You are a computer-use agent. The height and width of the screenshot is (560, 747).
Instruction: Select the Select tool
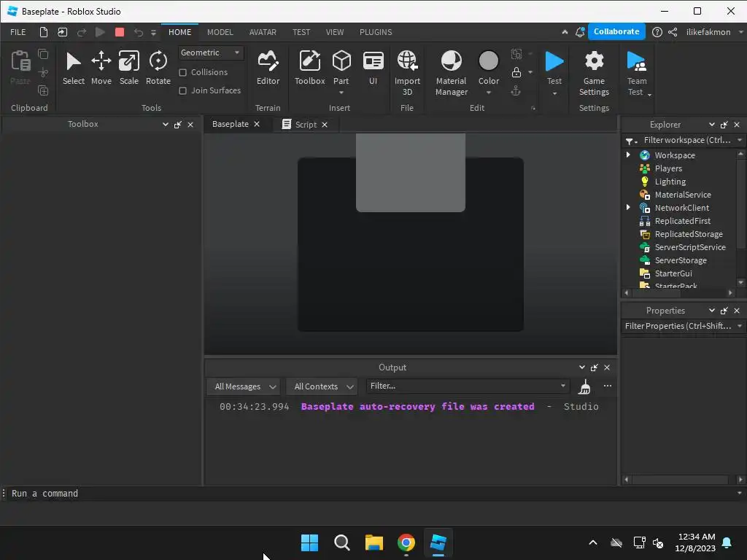tap(74, 69)
